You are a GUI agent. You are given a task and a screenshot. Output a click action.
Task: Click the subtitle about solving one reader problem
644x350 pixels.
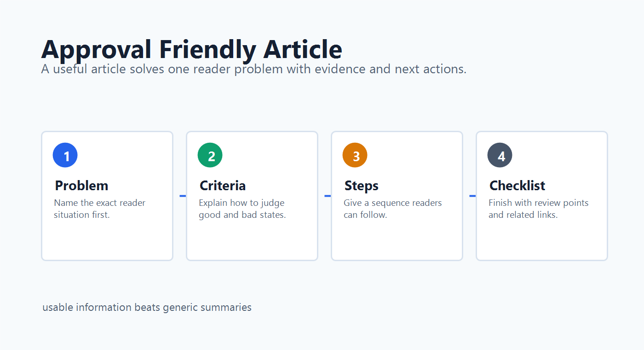click(254, 70)
